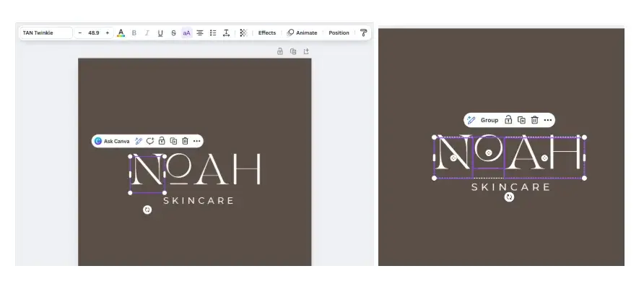
Task: Click move handle on the N letter, right canvas
Action: 453,158
